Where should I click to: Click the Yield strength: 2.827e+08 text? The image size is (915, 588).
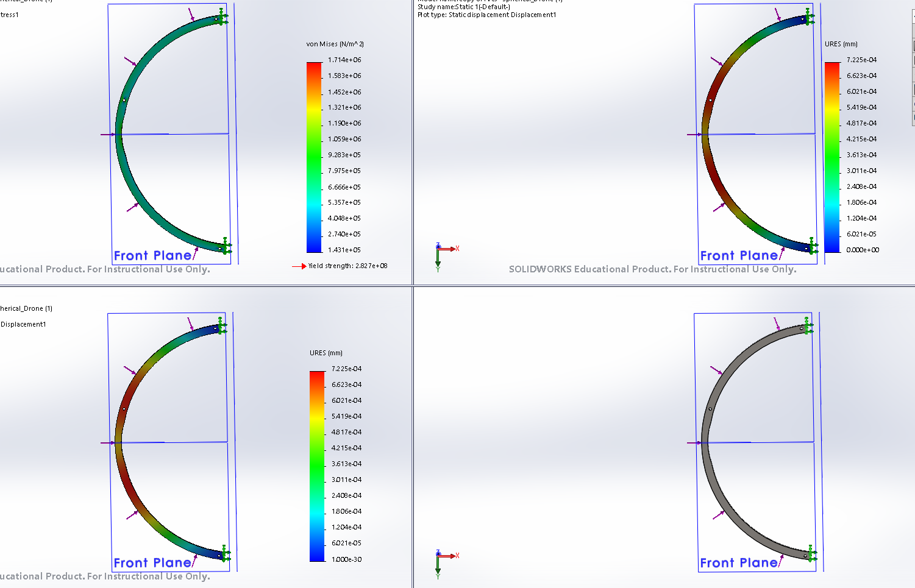347,266
